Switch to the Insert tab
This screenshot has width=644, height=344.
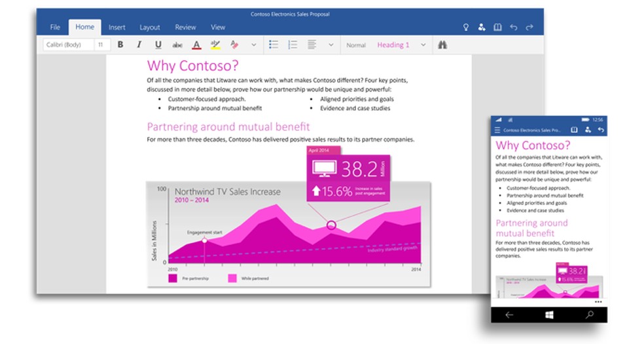pos(117,27)
